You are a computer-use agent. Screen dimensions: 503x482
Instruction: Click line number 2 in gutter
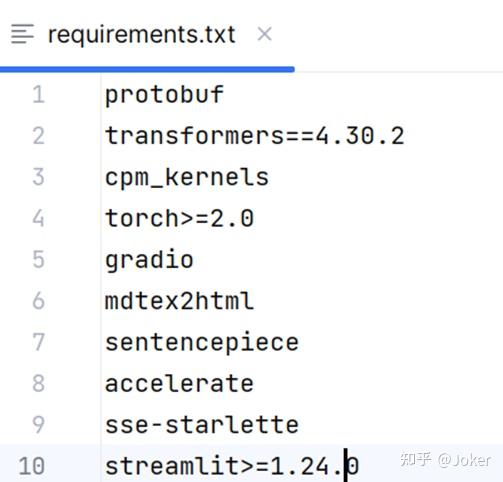39,136
